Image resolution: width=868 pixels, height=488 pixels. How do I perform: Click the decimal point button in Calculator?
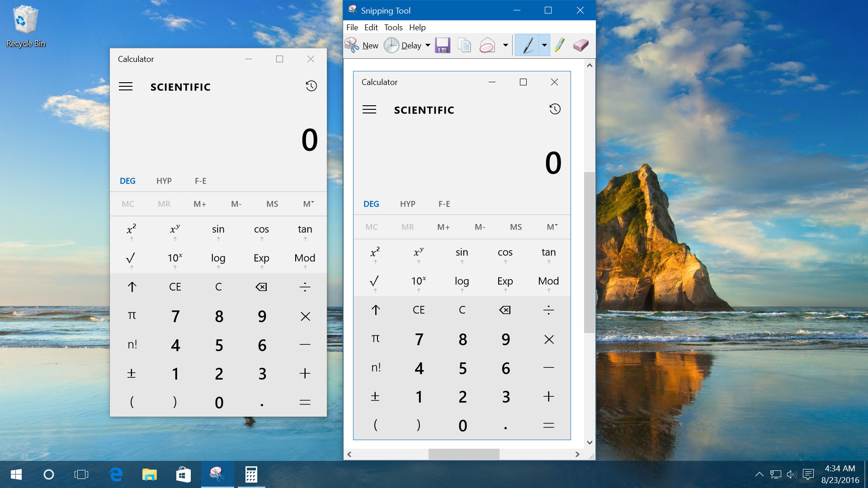click(262, 402)
